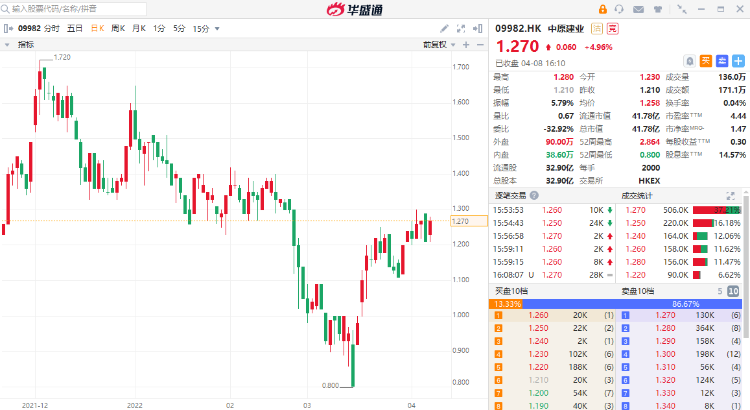The height and width of the screenshot is (410, 750).
Task: Open customer service headset icon
Action: 619,9
